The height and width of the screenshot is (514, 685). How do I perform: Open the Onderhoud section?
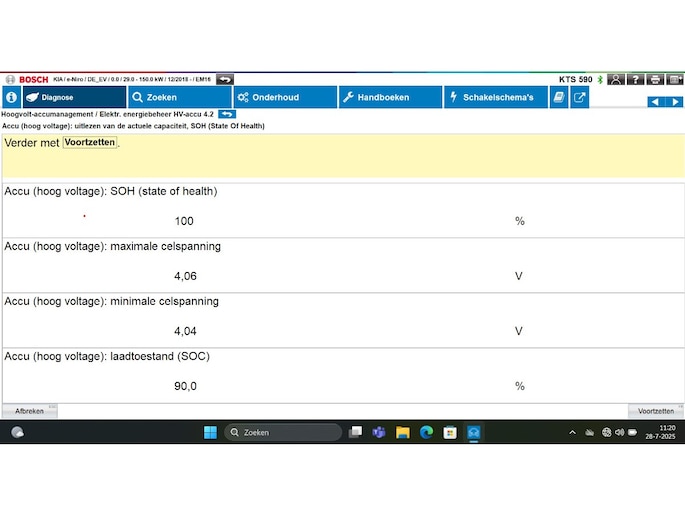(x=285, y=97)
